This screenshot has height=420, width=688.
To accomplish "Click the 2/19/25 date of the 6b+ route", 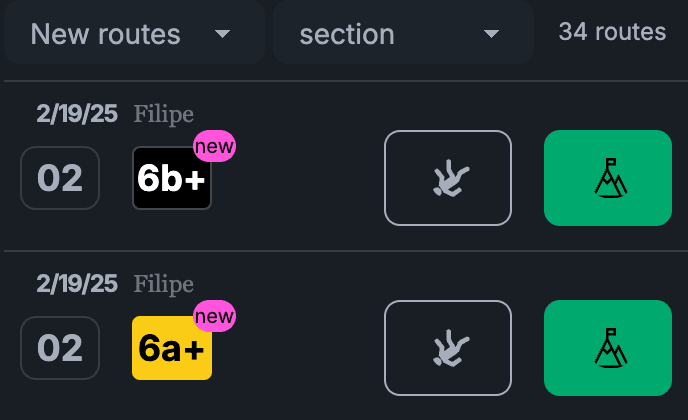I will coord(77,114).
